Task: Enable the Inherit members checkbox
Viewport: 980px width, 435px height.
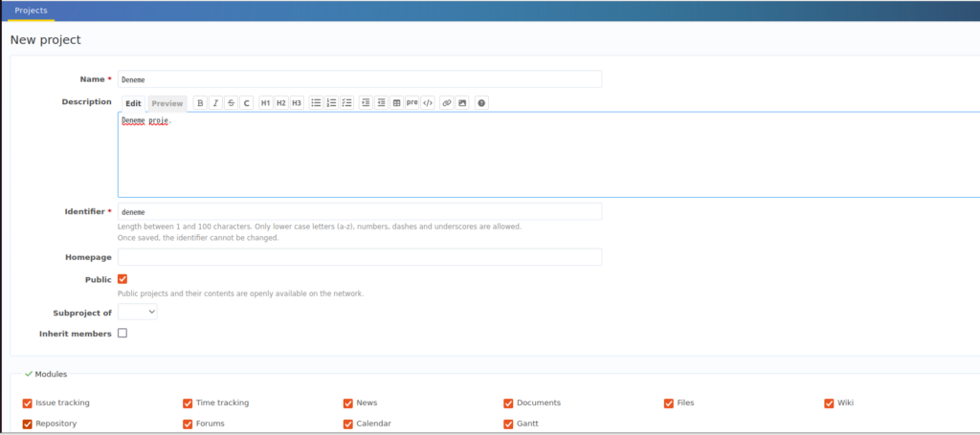Action: pos(122,334)
